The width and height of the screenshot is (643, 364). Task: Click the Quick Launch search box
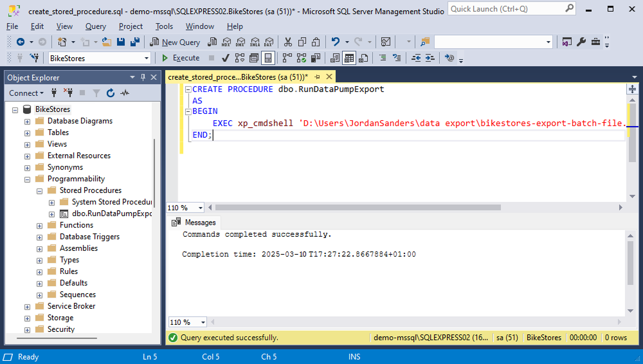point(511,8)
